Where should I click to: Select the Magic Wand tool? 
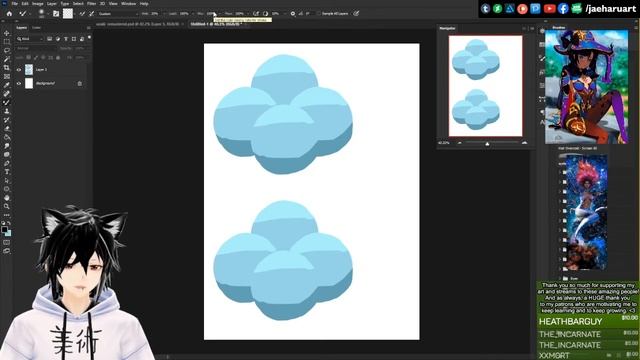(x=7, y=59)
